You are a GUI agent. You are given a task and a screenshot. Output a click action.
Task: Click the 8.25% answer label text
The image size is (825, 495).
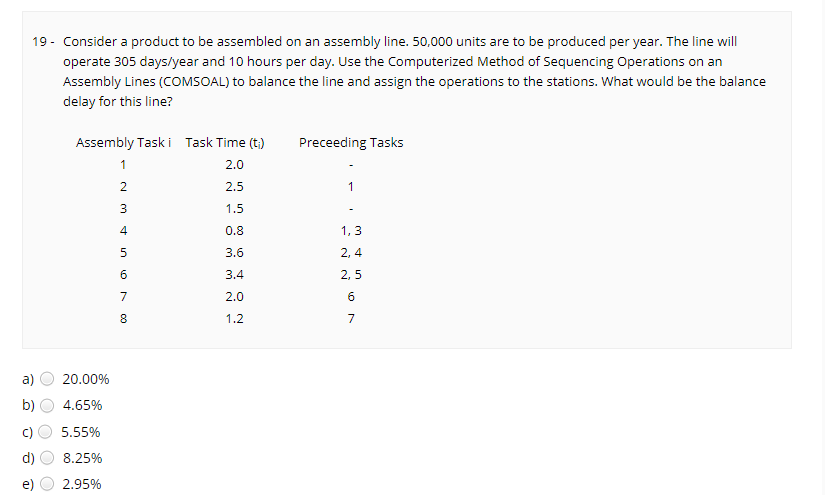tap(83, 458)
